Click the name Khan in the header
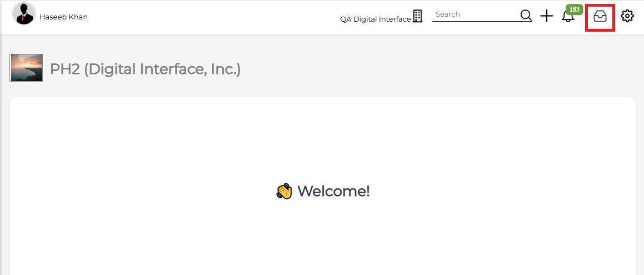644x275 pixels. coord(78,17)
